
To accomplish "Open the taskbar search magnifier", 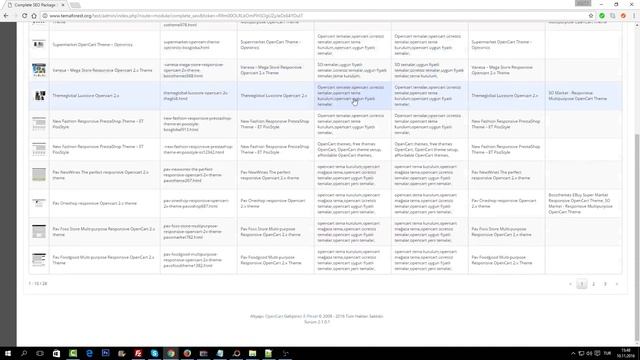I will click(x=24, y=353).
